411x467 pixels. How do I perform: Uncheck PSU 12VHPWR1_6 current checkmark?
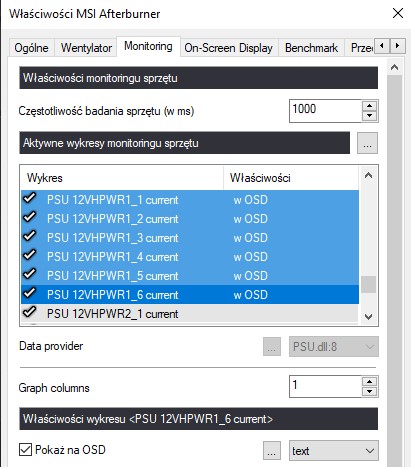30,293
